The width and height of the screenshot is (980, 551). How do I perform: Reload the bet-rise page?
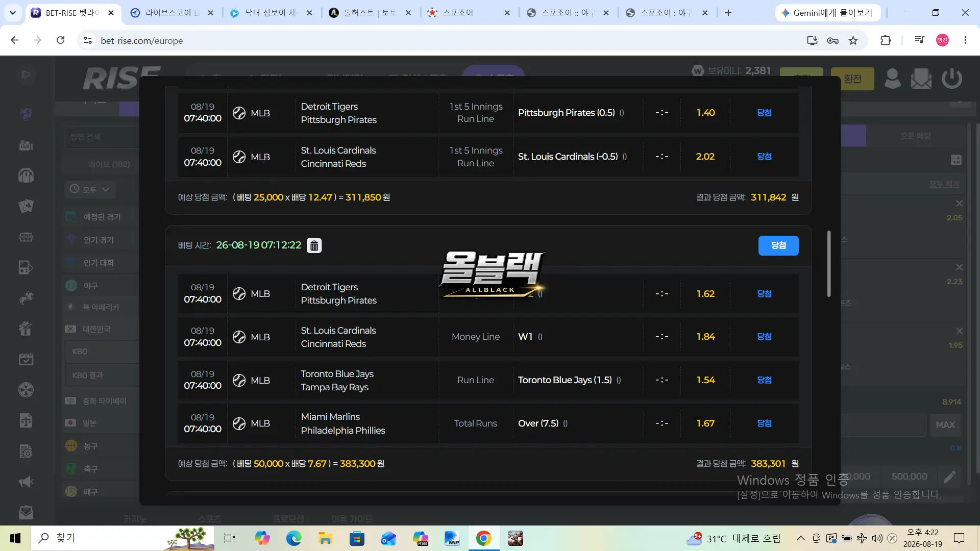pos(60,40)
